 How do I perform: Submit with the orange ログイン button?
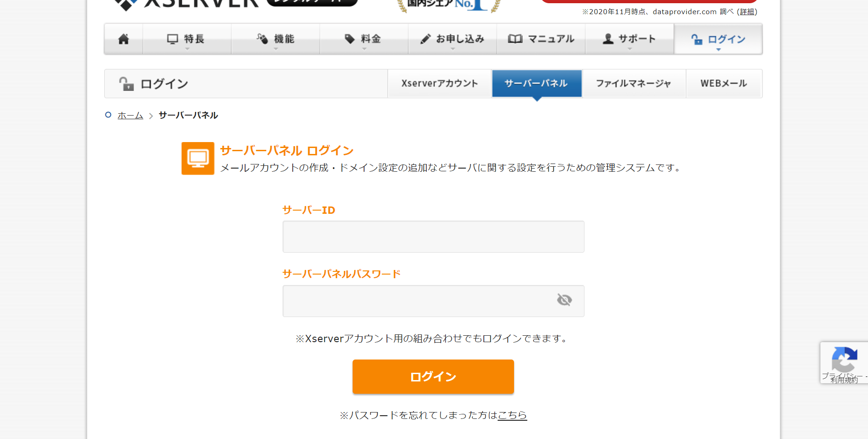[x=433, y=376]
